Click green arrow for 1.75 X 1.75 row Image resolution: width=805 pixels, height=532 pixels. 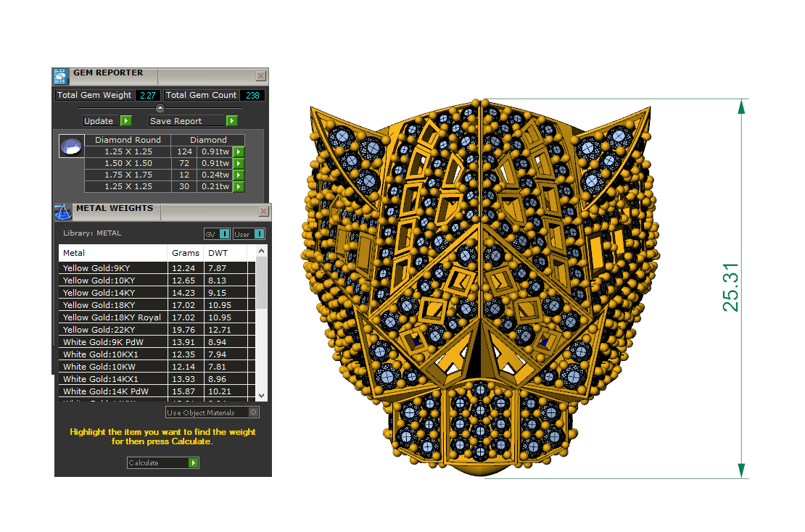click(x=239, y=175)
